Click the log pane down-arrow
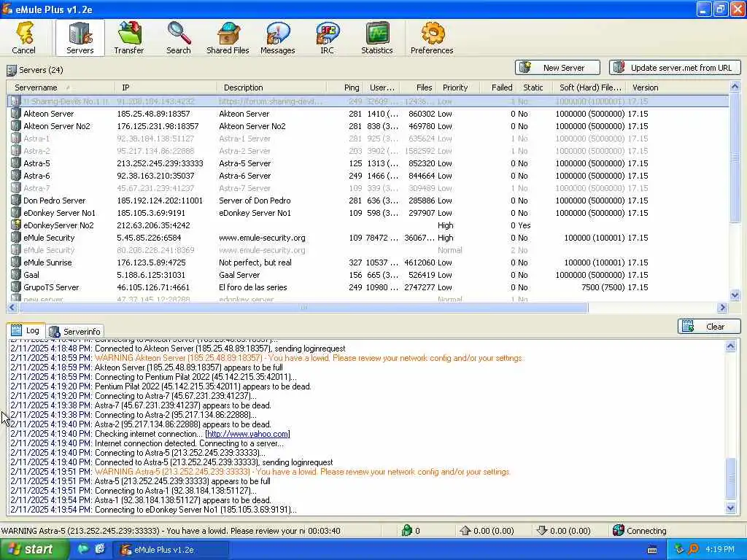Viewport: 747px width, 560px height. click(x=731, y=508)
